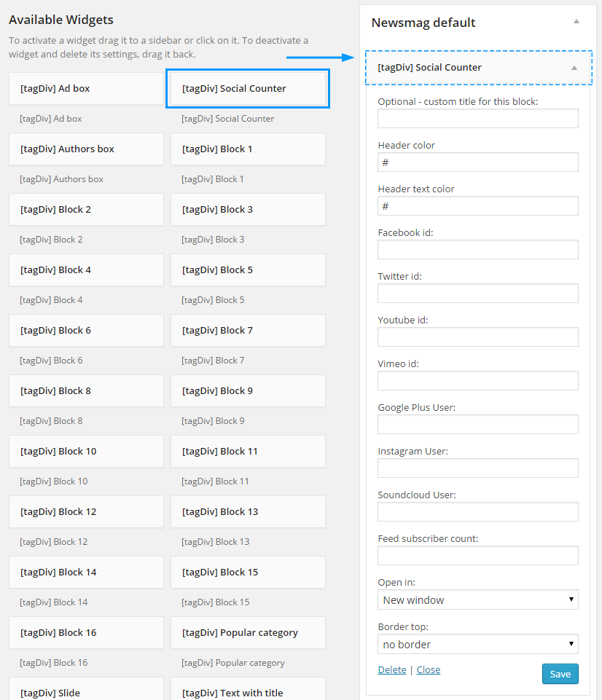Open the 'Open in' dropdown

tap(477, 600)
